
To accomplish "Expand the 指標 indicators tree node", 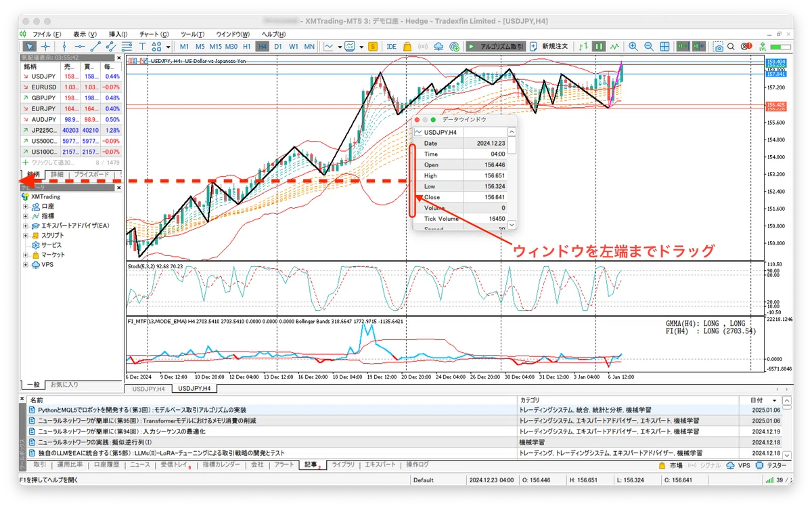I will pyautogui.click(x=26, y=216).
